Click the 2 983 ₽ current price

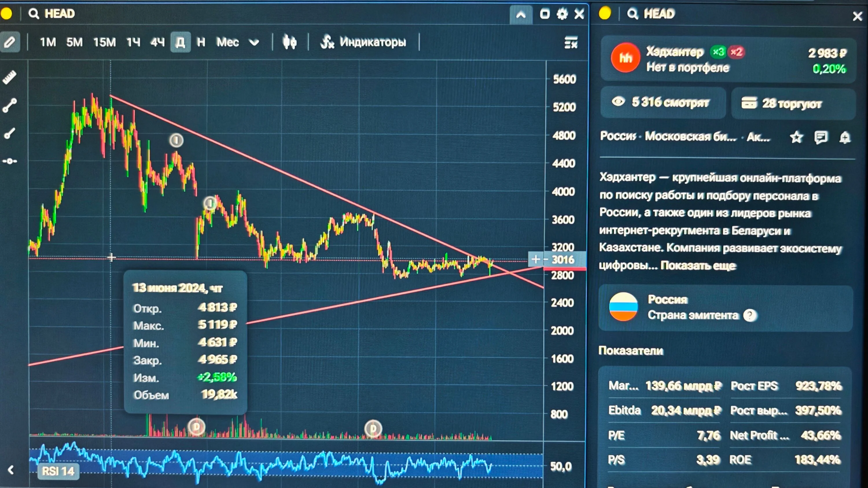tap(827, 53)
